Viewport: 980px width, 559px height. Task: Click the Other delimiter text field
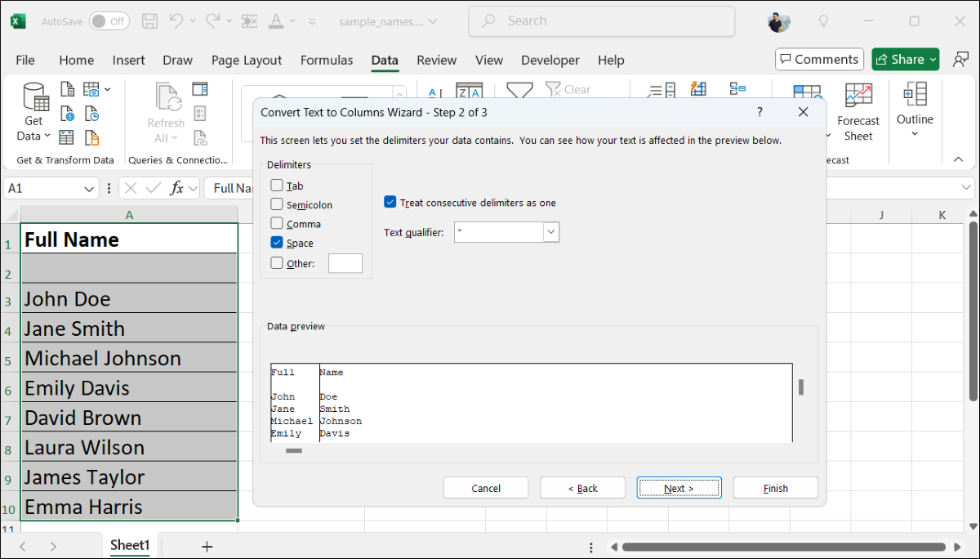tap(345, 263)
